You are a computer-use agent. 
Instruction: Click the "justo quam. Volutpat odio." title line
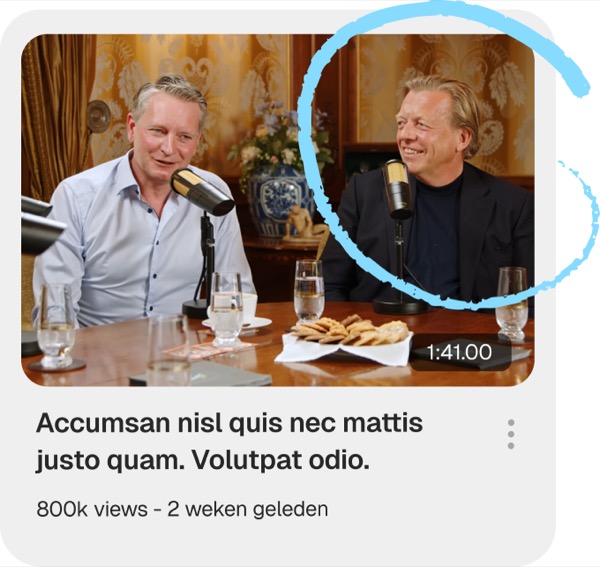tap(203, 461)
